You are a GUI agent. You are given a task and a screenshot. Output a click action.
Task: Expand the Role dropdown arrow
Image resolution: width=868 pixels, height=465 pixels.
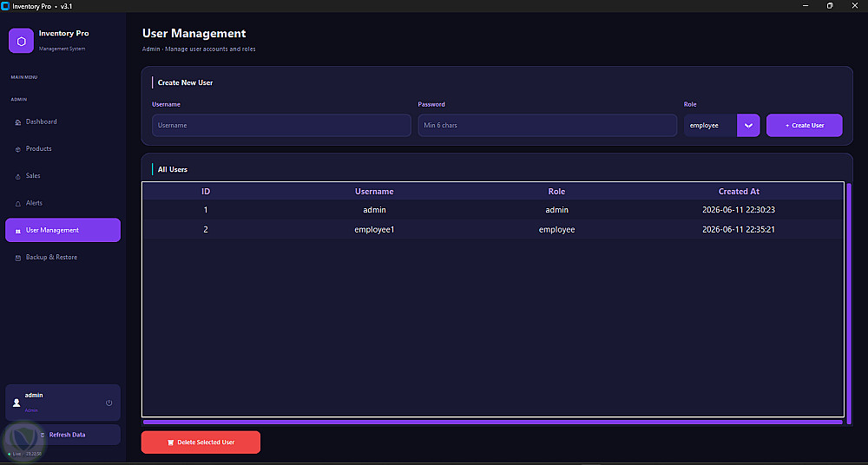coord(748,126)
